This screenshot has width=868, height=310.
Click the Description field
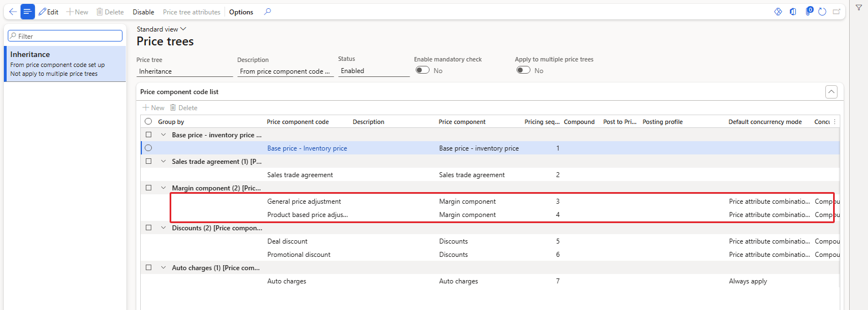[x=285, y=71]
